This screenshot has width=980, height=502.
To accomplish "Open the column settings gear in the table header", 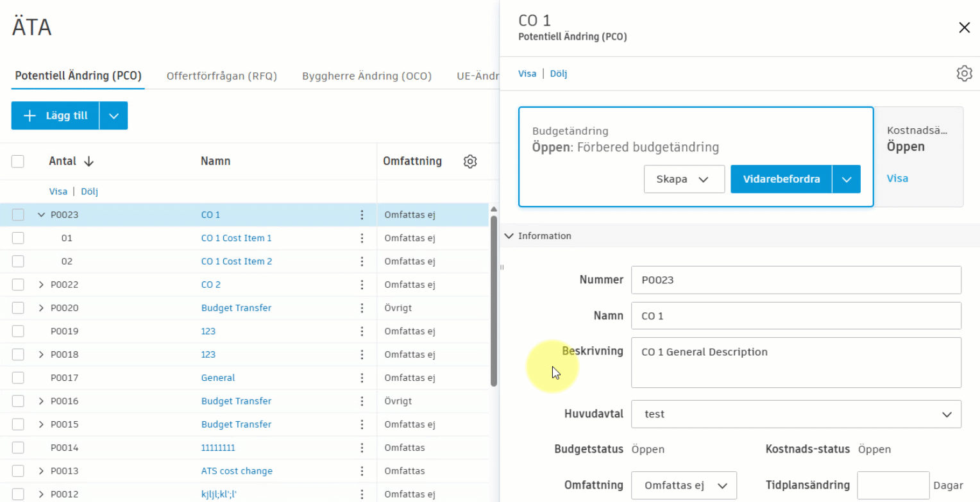I will (x=470, y=161).
